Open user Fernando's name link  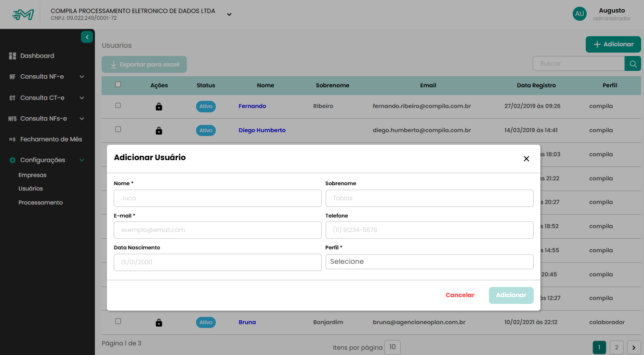tap(252, 106)
